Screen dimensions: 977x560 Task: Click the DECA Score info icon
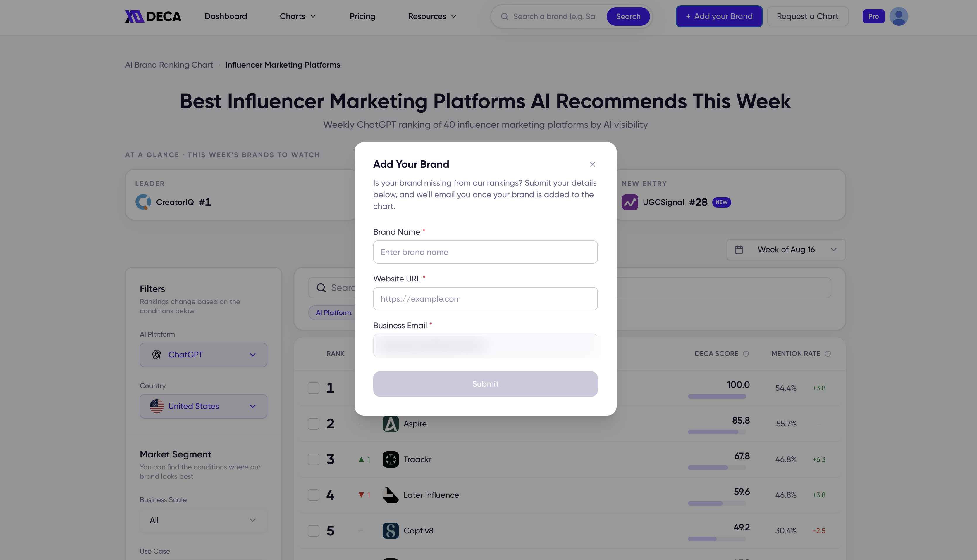pos(746,353)
